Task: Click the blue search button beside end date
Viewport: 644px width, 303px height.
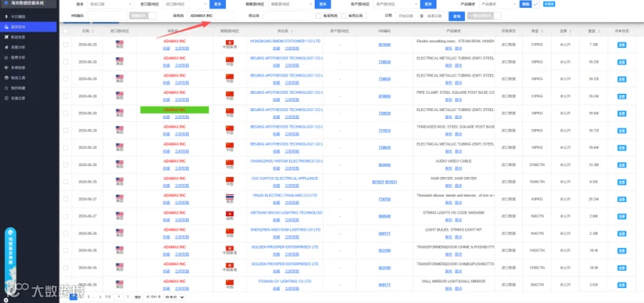Action: [457, 16]
